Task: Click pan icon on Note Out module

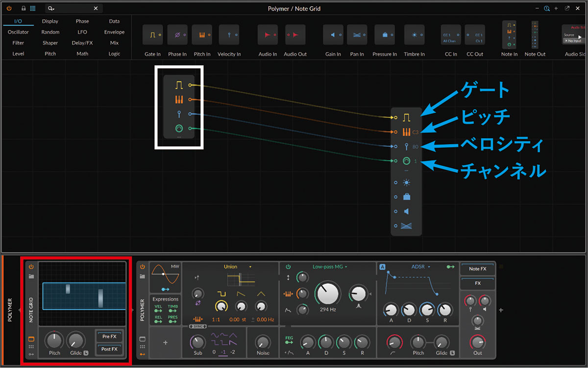Action: [x=406, y=226]
